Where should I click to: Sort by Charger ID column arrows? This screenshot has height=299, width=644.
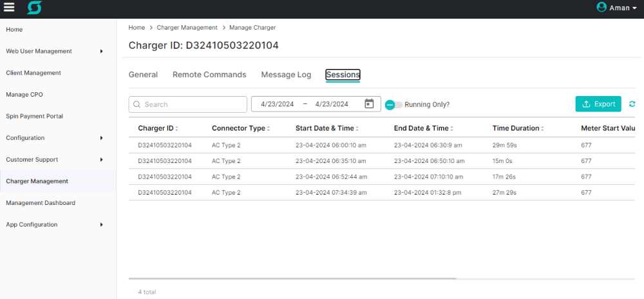point(176,129)
